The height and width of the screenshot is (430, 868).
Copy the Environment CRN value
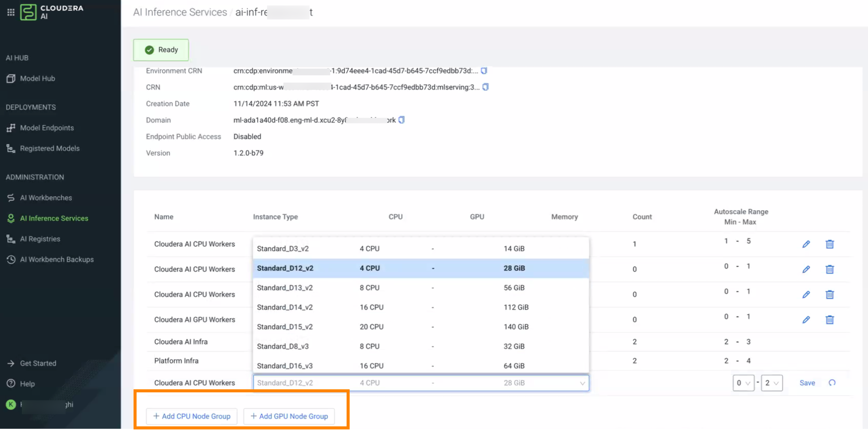click(x=484, y=71)
